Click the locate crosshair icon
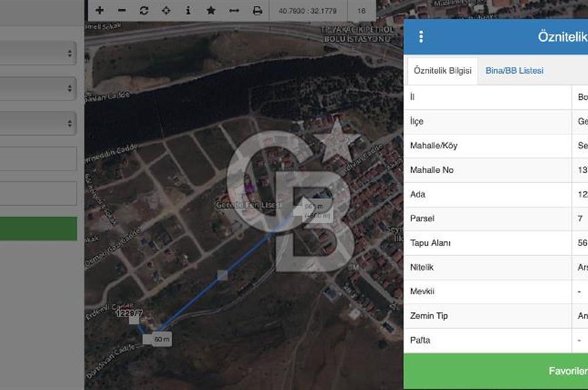This screenshot has width=588, height=390. (166, 10)
